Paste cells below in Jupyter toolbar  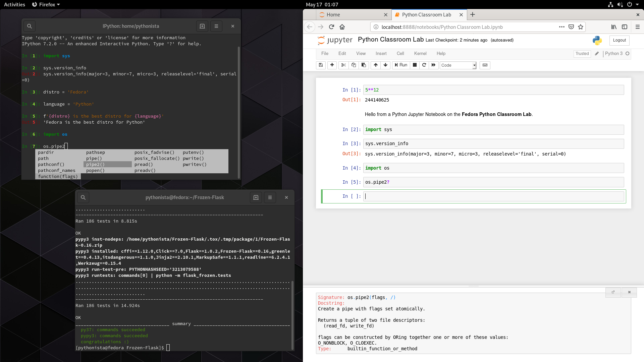tap(364, 65)
